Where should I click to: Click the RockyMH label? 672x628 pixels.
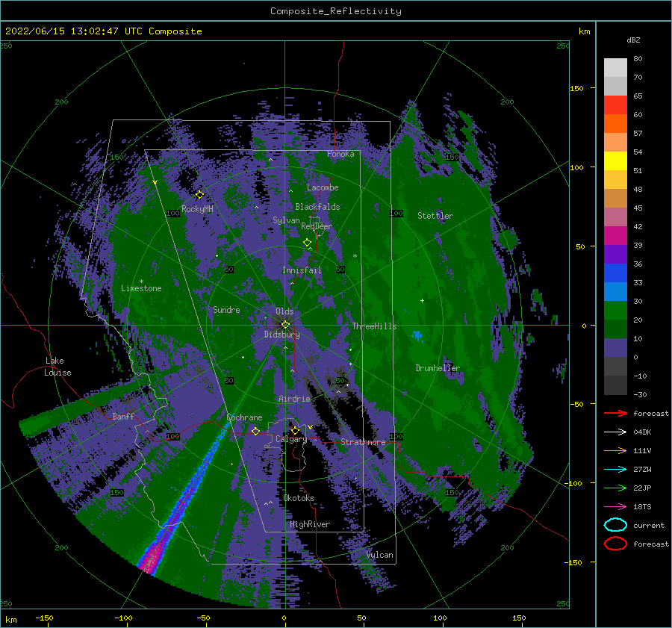[197, 209]
